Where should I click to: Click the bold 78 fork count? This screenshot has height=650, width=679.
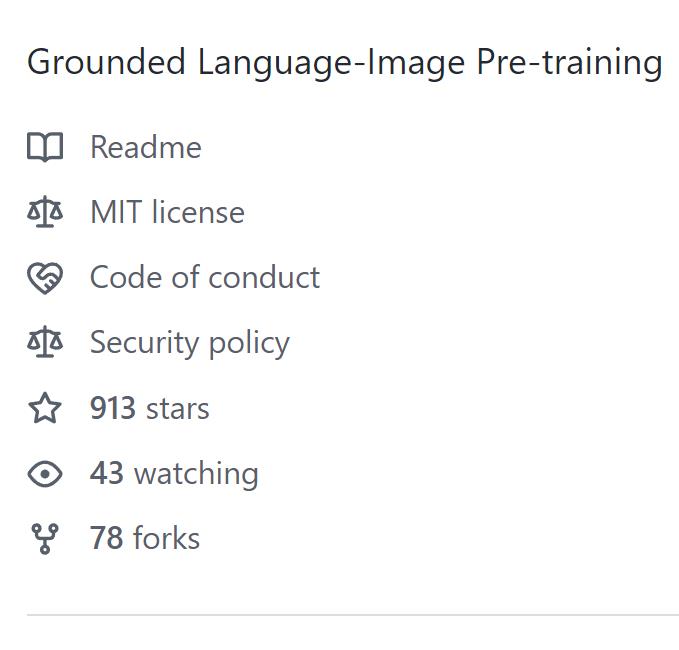(106, 538)
